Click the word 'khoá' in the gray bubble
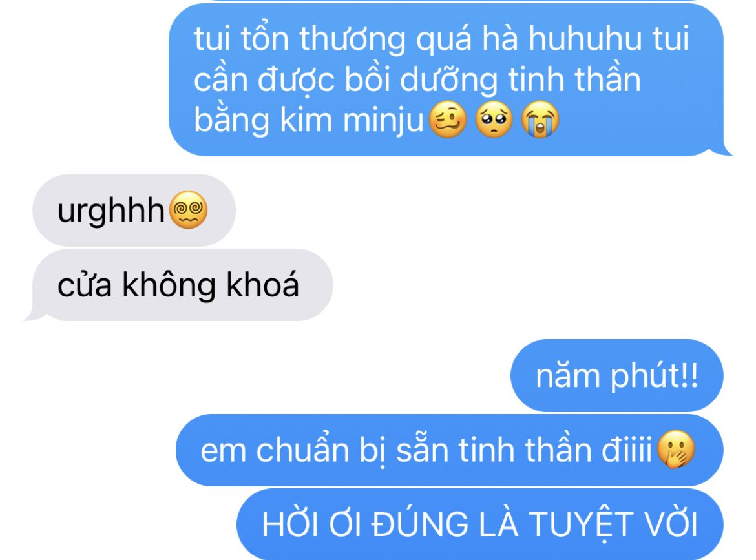Screen dimensions: 756x560 click(x=263, y=284)
